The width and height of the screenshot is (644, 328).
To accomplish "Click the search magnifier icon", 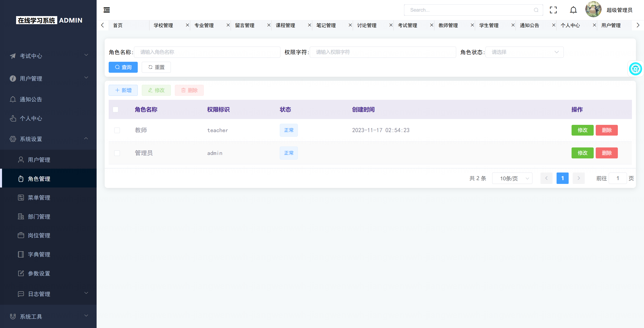I will pos(536,10).
